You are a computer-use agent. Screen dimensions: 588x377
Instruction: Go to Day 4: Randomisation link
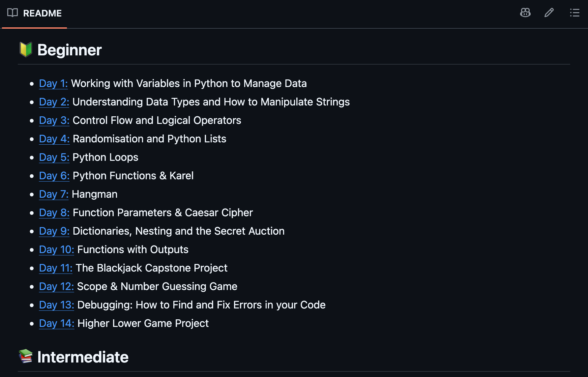pyautogui.click(x=54, y=139)
